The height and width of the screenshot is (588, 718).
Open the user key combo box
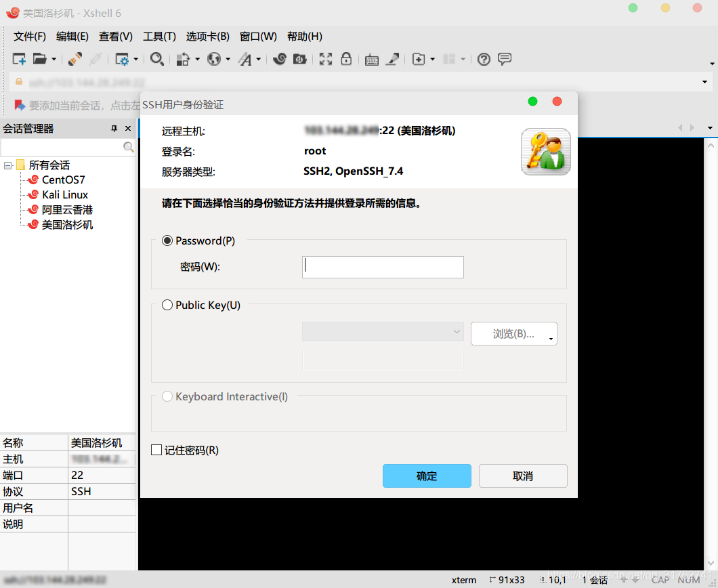(383, 331)
